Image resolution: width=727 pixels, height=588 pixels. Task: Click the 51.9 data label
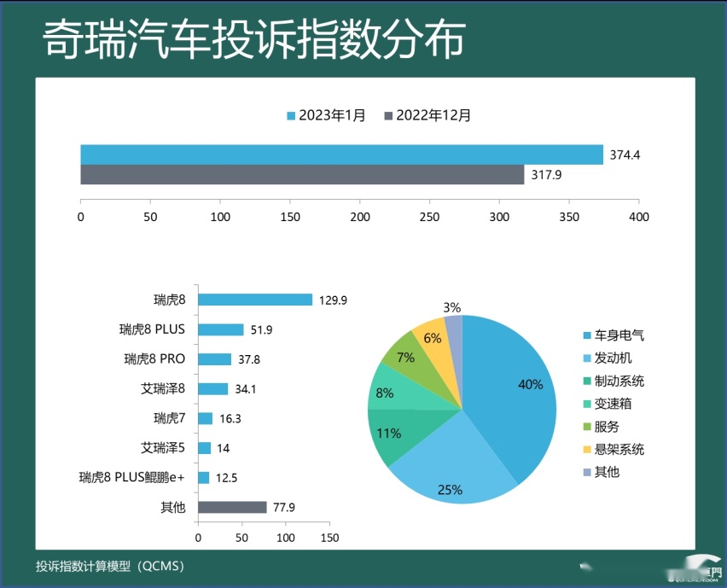[x=261, y=330]
